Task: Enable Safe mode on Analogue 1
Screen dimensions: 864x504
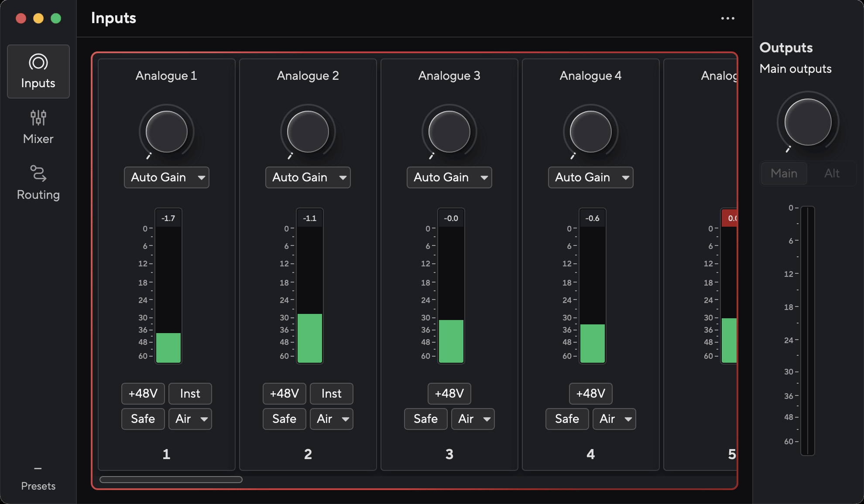Action: [143, 419]
